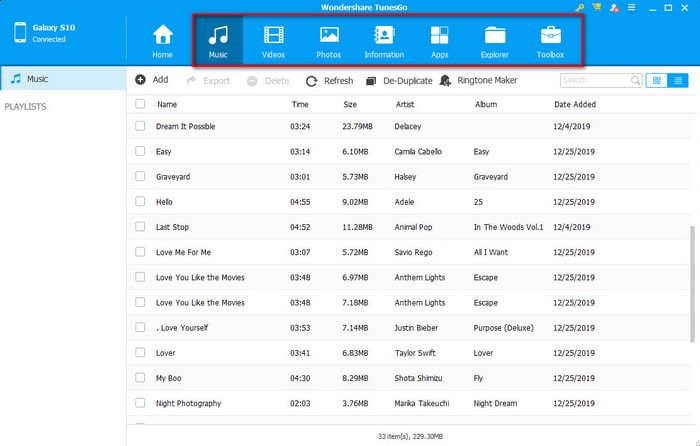The image size is (700, 446).
Task: Run De-Duplicate on songs
Action: coord(399,81)
